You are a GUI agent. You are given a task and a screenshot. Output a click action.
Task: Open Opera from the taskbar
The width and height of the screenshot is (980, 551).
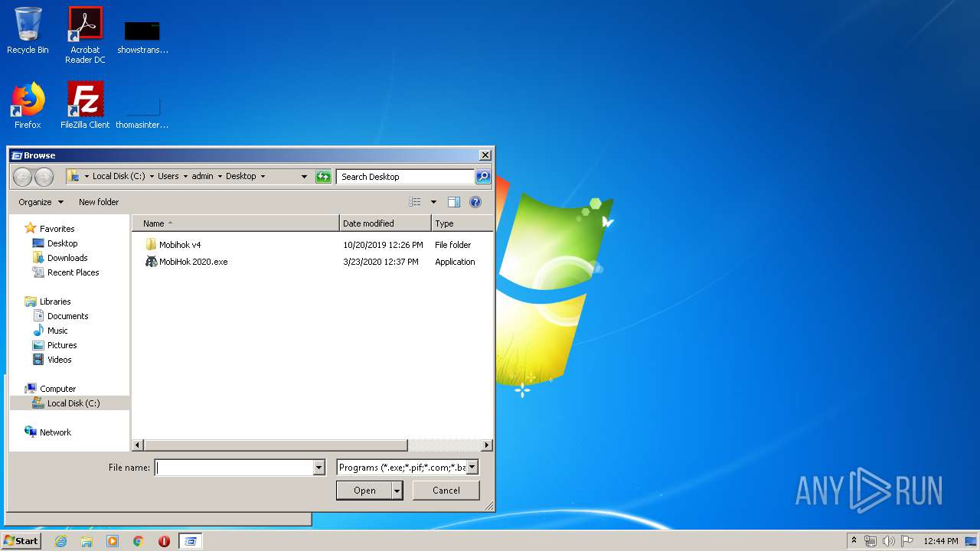164,541
